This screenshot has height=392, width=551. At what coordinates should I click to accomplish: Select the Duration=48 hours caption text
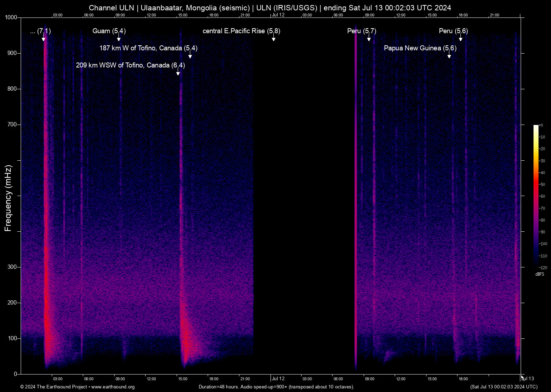click(x=276, y=387)
